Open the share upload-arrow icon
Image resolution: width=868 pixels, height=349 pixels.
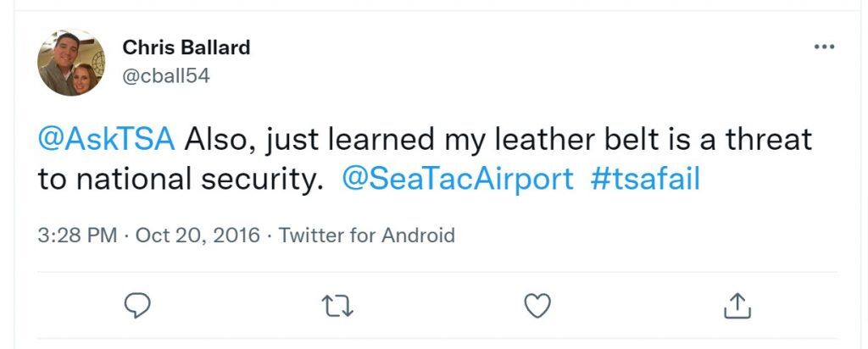737,305
